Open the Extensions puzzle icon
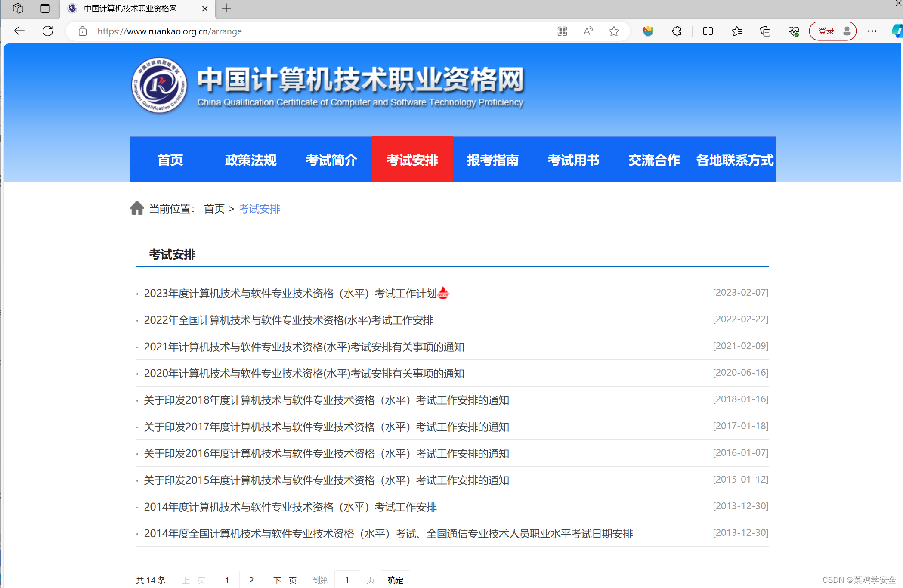Screen dimensions: 903x588 coord(677,31)
